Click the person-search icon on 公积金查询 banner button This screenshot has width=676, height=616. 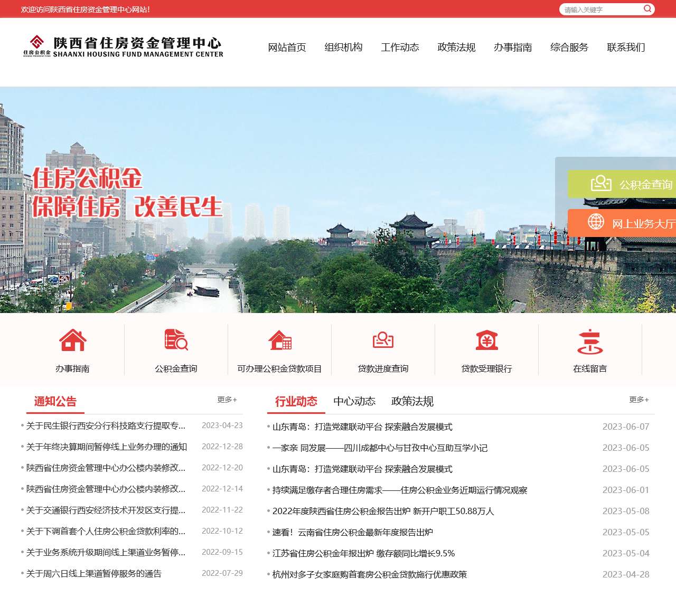coord(601,183)
